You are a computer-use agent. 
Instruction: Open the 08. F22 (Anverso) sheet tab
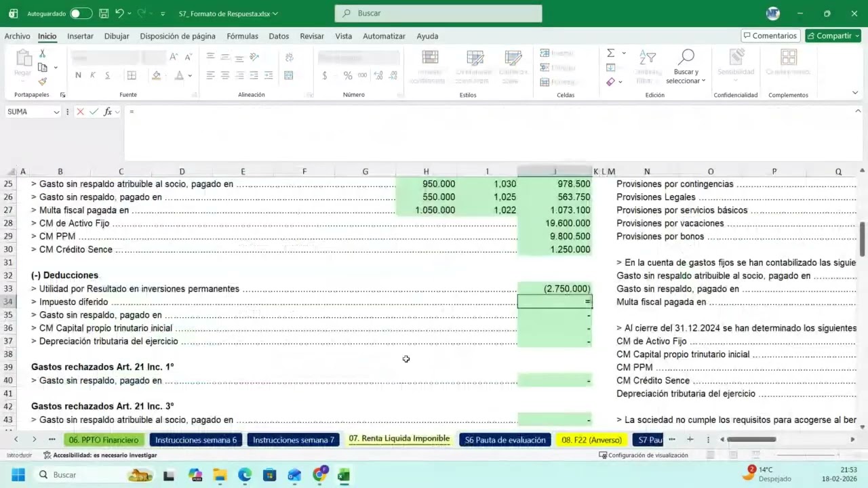click(x=591, y=440)
